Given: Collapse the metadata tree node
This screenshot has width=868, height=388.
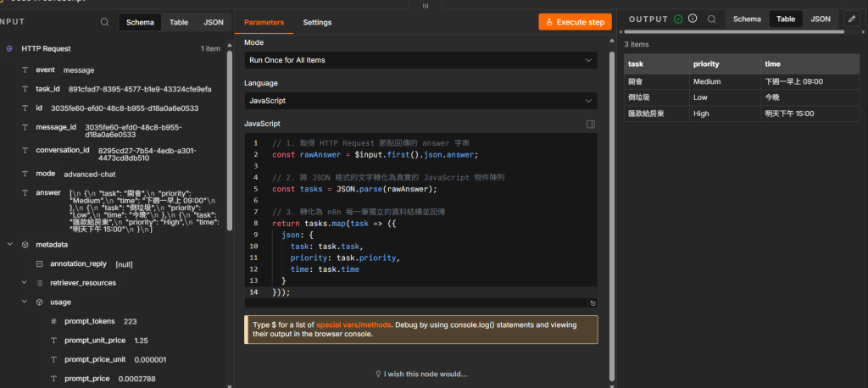Looking at the screenshot, I should tap(9, 244).
